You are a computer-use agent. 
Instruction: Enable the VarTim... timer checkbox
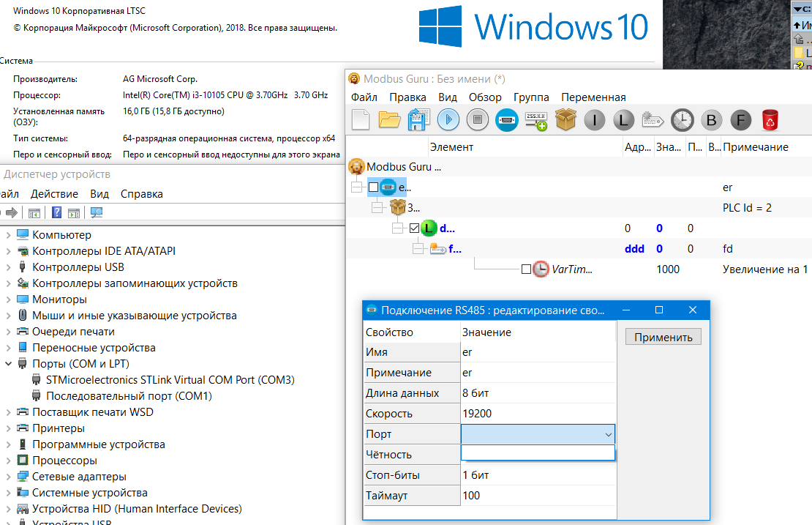click(526, 269)
